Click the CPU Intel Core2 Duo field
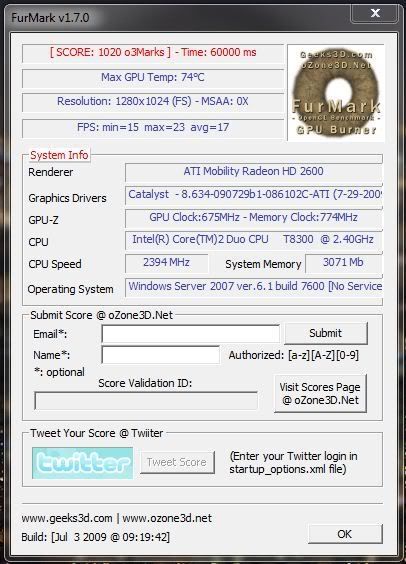The image size is (406, 564). [x=254, y=240]
